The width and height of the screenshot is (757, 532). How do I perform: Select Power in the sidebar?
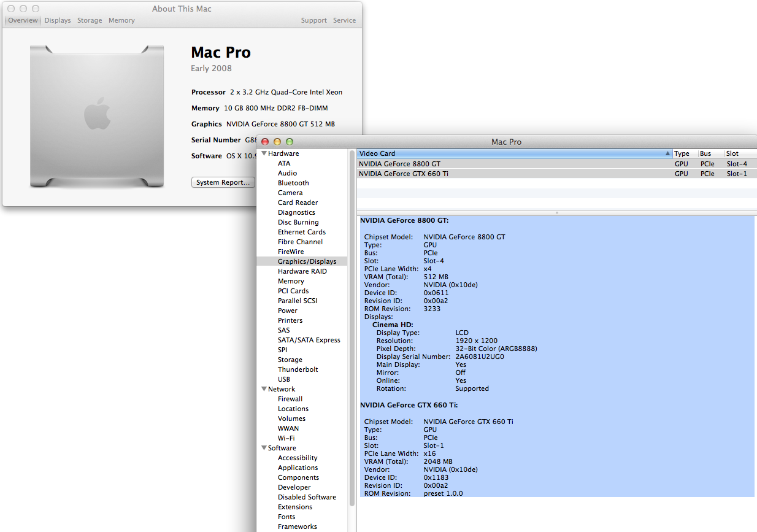click(287, 310)
